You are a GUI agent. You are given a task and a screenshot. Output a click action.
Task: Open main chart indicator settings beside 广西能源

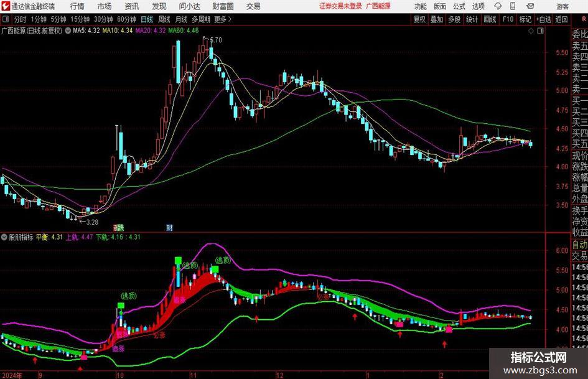pyautogui.click(x=68, y=30)
